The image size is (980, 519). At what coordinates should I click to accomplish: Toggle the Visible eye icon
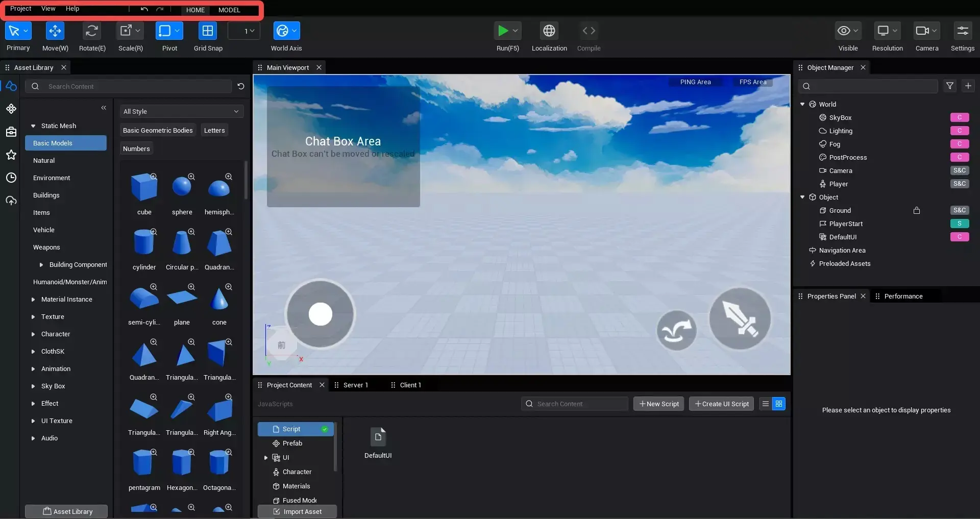(x=844, y=31)
